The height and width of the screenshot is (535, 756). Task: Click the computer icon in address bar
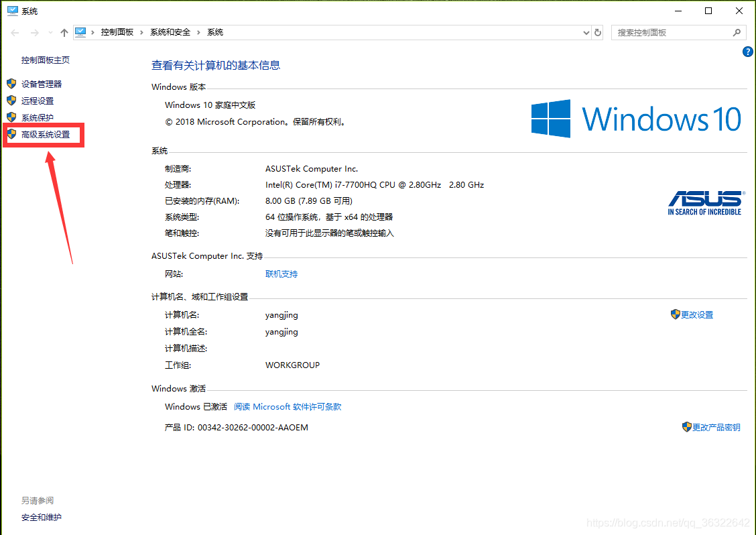click(x=80, y=32)
